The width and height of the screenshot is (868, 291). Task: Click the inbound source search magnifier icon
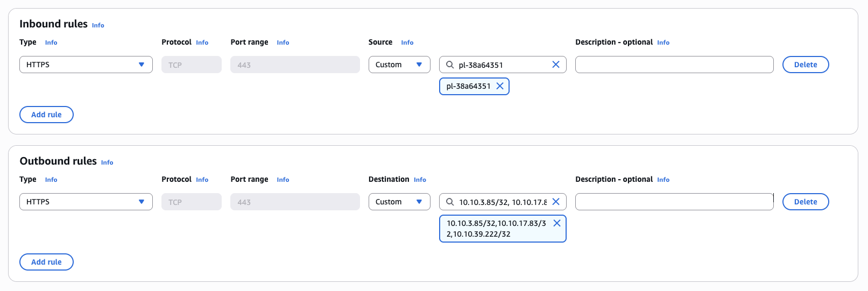coord(450,65)
